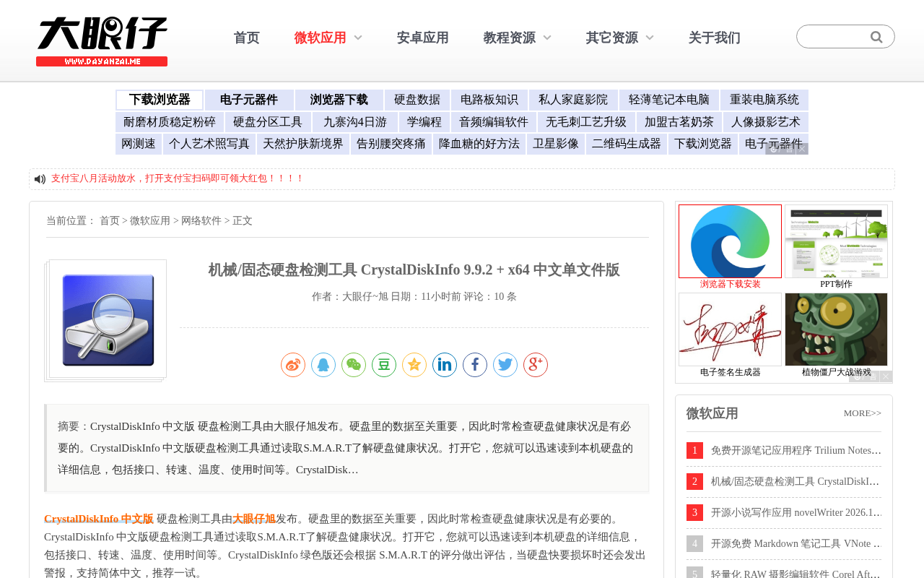
Task: Share article to Qzone star icon
Action: [414, 365]
